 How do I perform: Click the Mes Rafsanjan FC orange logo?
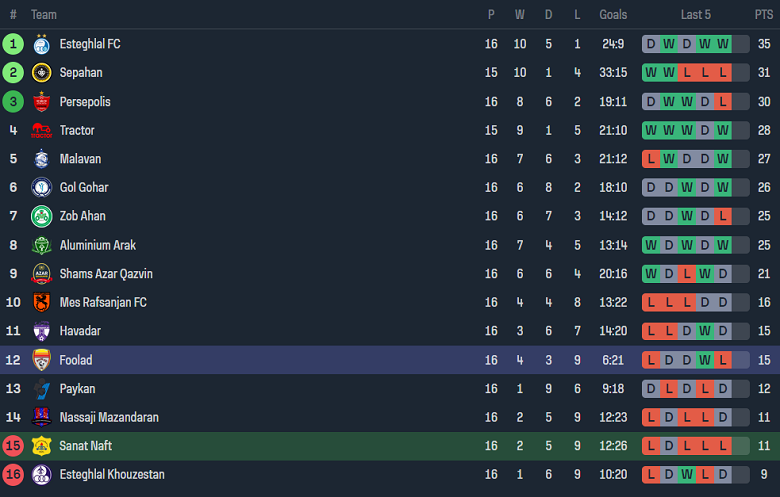click(x=41, y=302)
